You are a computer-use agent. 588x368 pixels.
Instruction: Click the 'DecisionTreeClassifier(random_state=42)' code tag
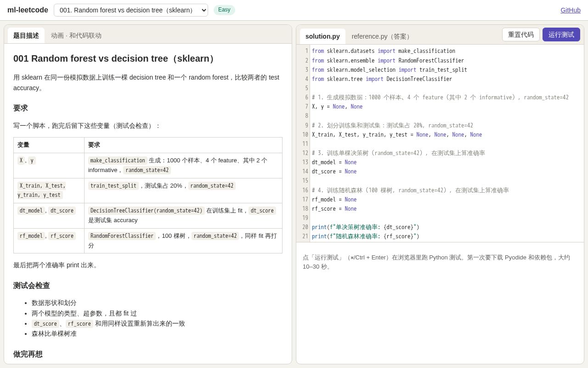click(147, 211)
